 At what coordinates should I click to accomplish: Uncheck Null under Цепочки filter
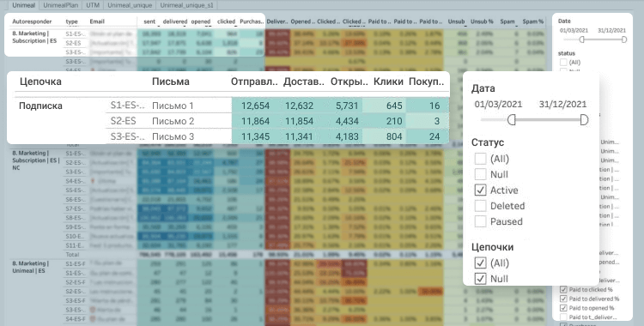point(480,278)
